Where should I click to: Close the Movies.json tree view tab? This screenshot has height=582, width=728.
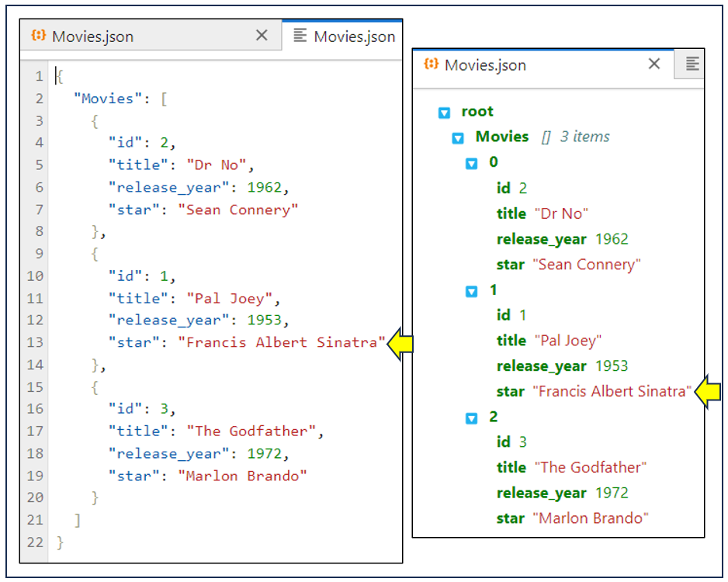(x=654, y=64)
